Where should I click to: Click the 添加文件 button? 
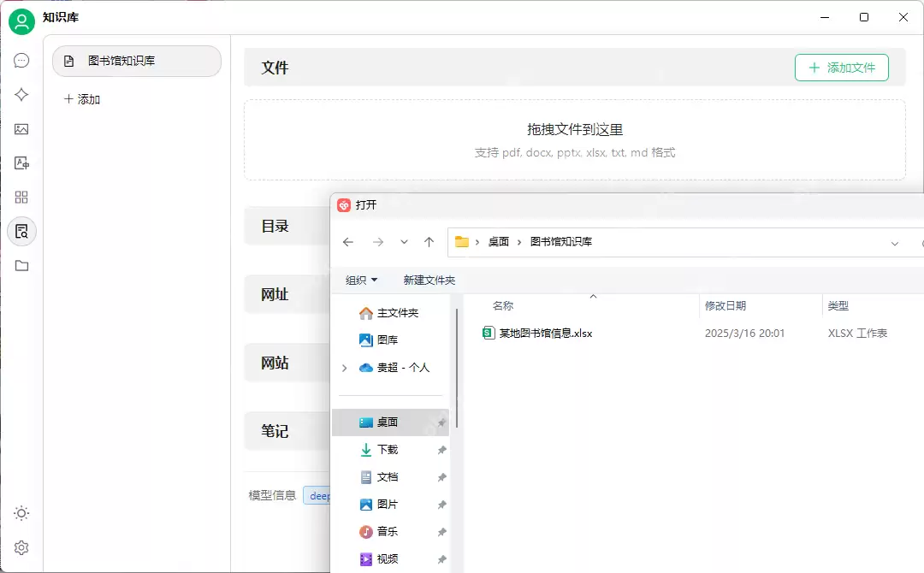(842, 68)
